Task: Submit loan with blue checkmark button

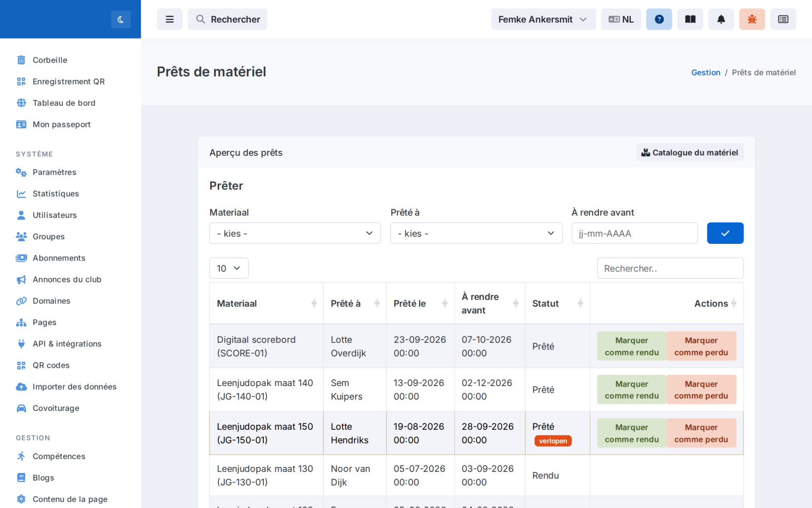Action: (x=725, y=233)
